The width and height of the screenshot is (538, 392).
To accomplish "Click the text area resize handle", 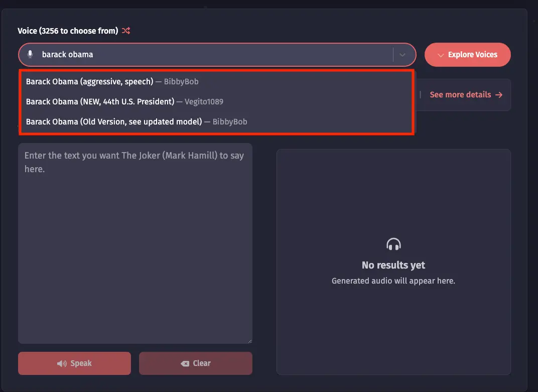I will (x=250, y=341).
